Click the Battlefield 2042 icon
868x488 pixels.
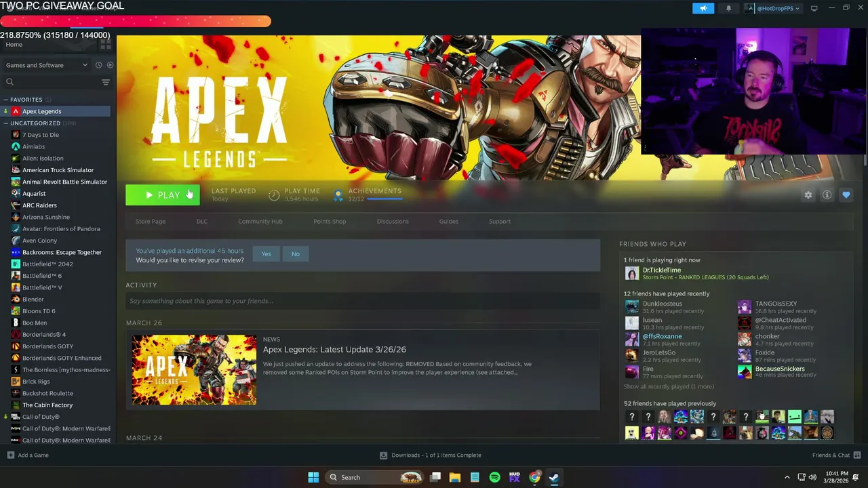(x=16, y=264)
